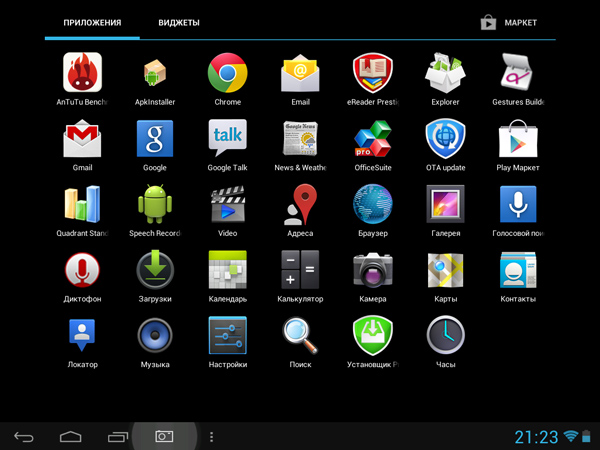
Task: Tap the Wi-Fi status icon
Action: point(571,436)
